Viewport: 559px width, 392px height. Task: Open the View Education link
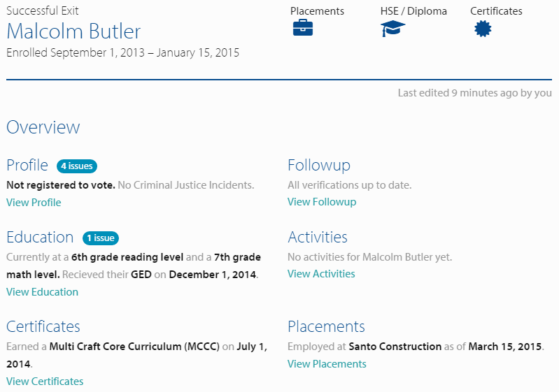pyautogui.click(x=42, y=292)
